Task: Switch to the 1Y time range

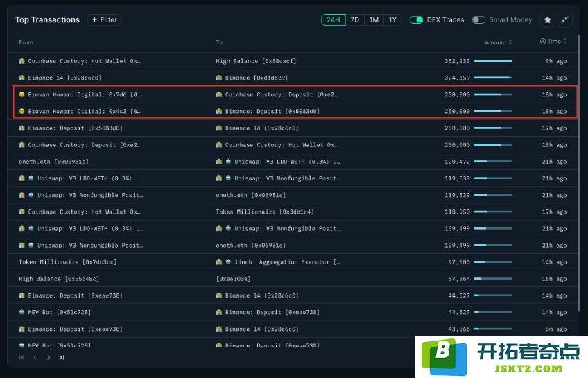Action: (392, 20)
